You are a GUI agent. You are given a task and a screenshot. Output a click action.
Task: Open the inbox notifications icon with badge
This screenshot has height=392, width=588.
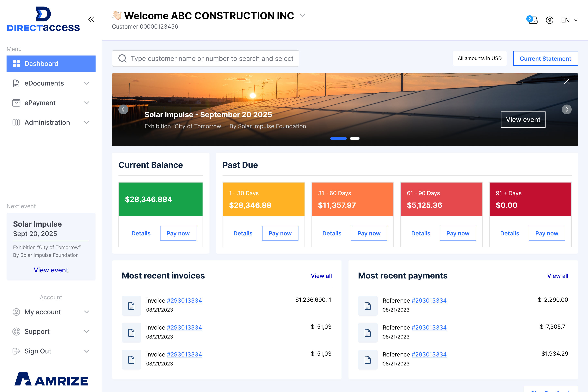pyautogui.click(x=532, y=20)
